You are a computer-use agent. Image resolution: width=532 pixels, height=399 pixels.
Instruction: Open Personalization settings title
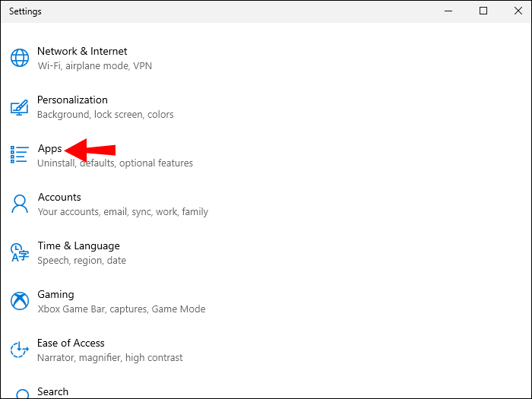[x=72, y=100]
